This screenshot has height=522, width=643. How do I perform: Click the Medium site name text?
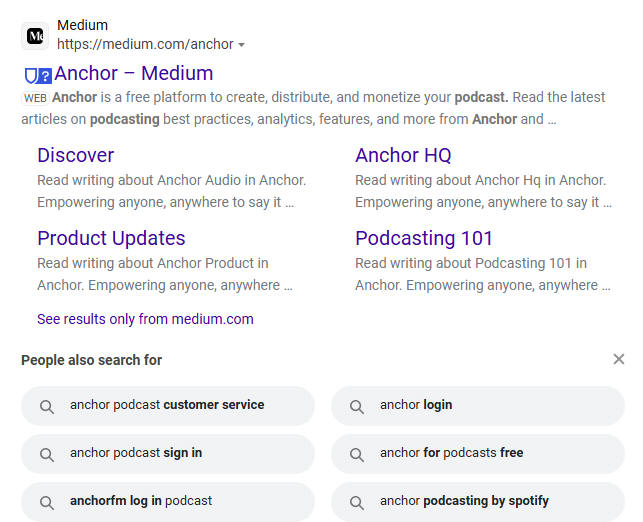[x=82, y=25]
